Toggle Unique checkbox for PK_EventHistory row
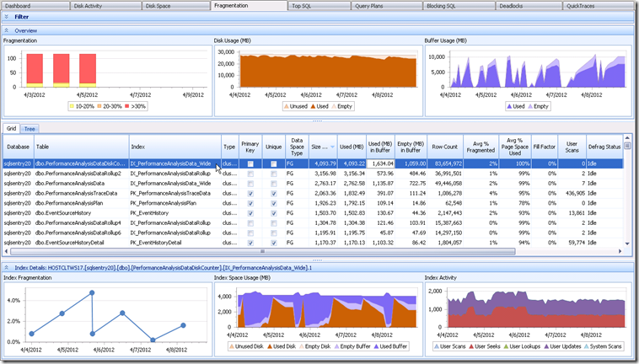Image resolution: width=639 pixels, height=364 pixels. coord(273,213)
